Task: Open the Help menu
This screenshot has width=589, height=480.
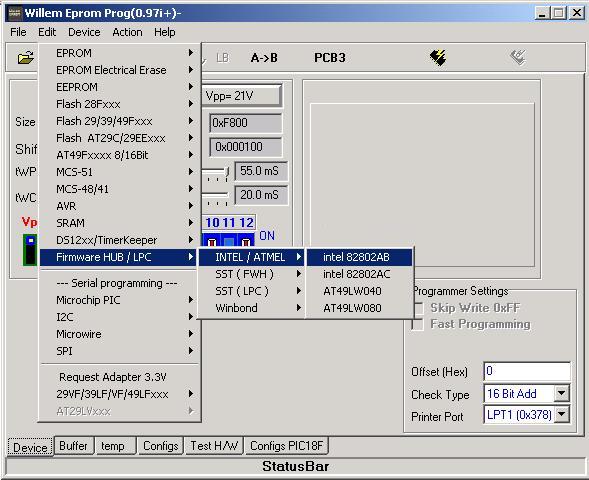Action: coord(165,32)
